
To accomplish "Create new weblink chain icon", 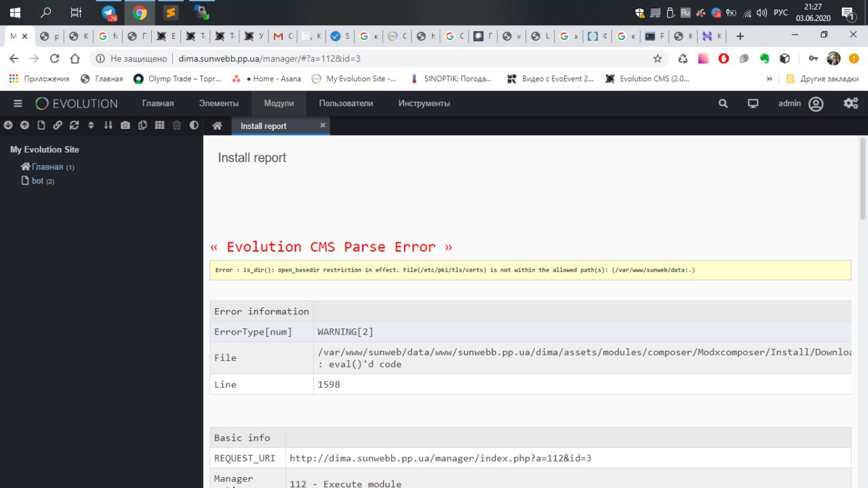I will [58, 125].
